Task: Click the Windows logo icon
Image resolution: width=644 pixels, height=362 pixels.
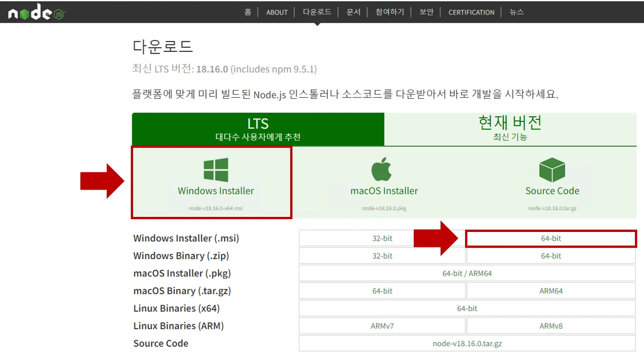Action: (216, 170)
